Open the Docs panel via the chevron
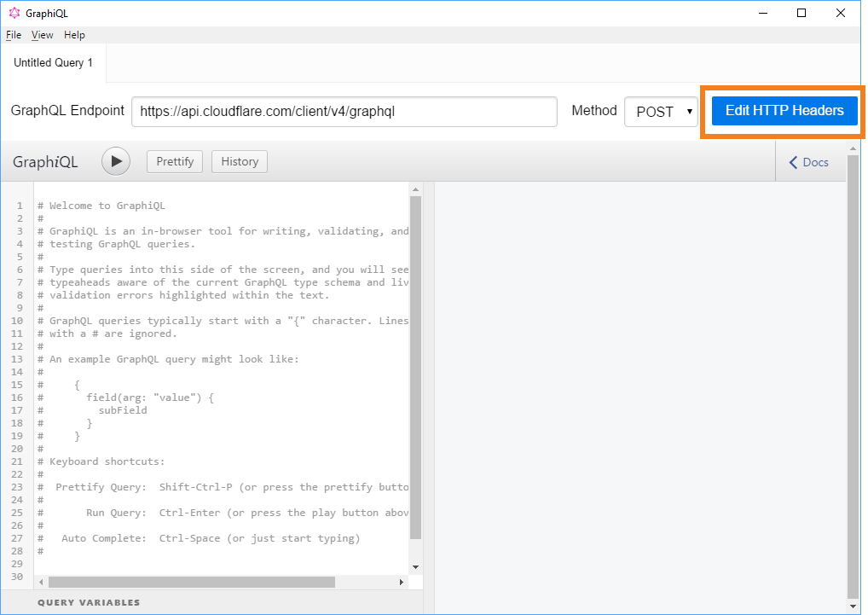Screen dimensions: 868x615 click(796, 162)
